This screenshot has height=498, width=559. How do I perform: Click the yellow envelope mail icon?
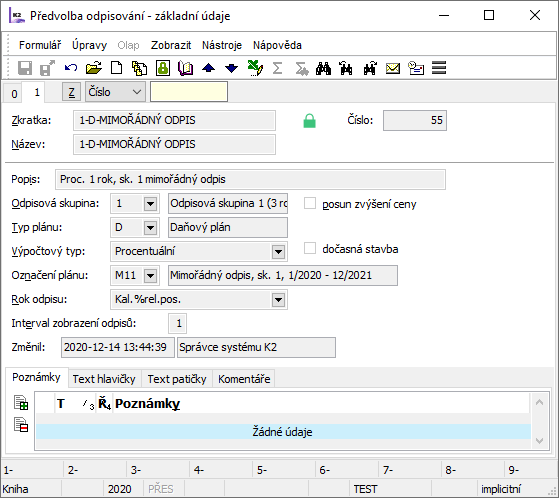(x=393, y=68)
